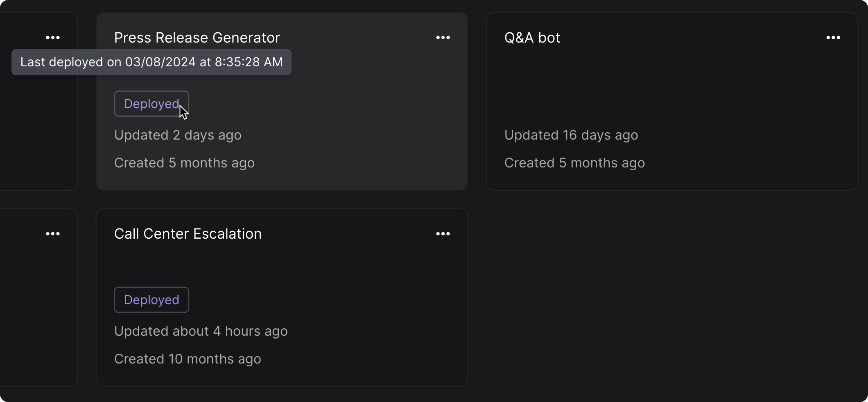
Task: Click the Last deployed tooltip
Action: coord(151,62)
